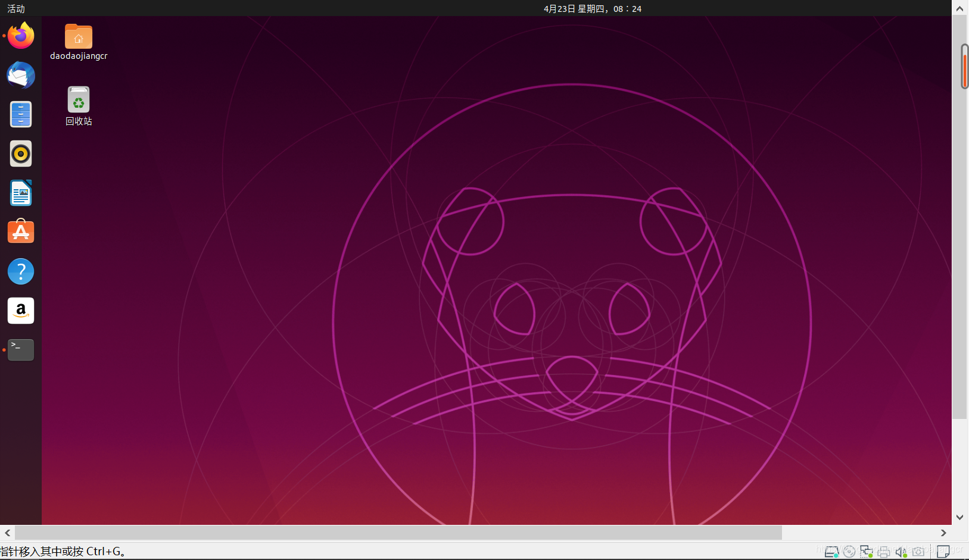This screenshot has width=969, height=560.
Task: Click VM message log note icon
Action: (943, 552)
